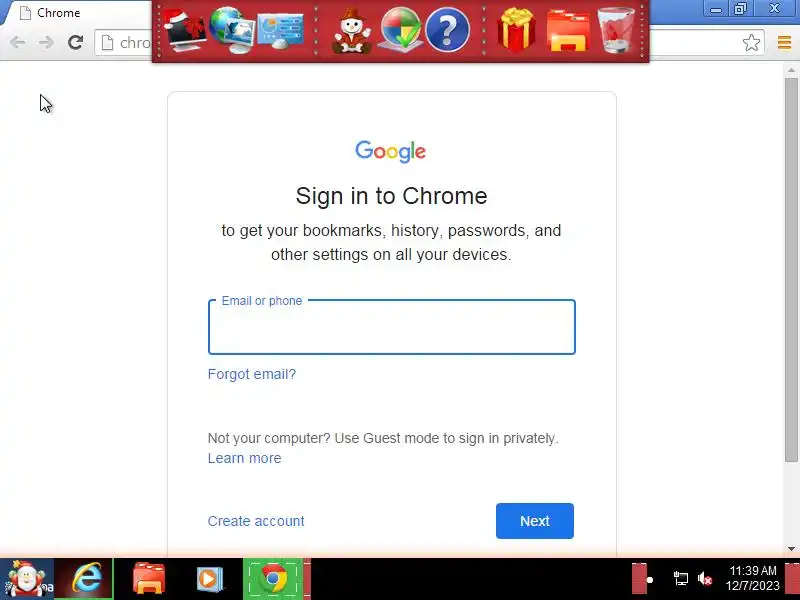This screenshot has height=600, width=800.
Task: Click the muted volume tray icon
Action: click(705, 579)
